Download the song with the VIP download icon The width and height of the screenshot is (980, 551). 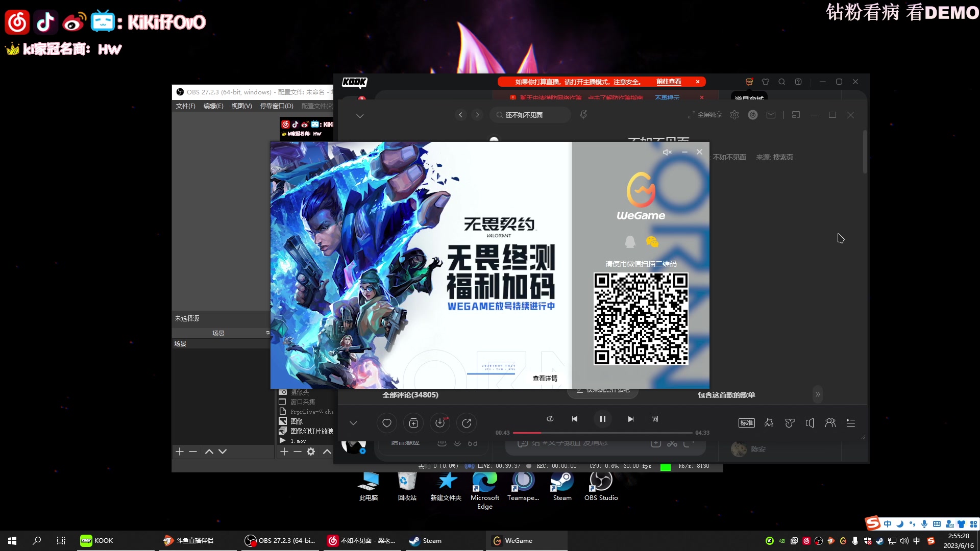pyautogui.click(x=440, y=423)
